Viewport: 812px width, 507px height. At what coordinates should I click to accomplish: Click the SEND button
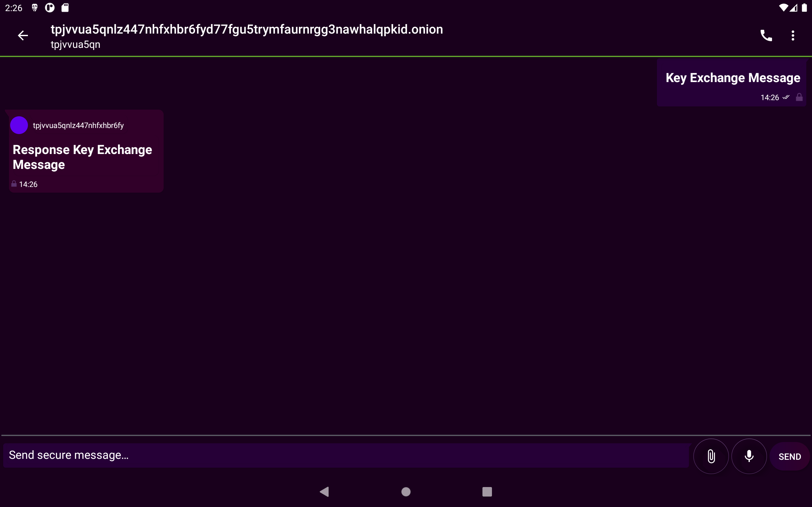(789, 456)
